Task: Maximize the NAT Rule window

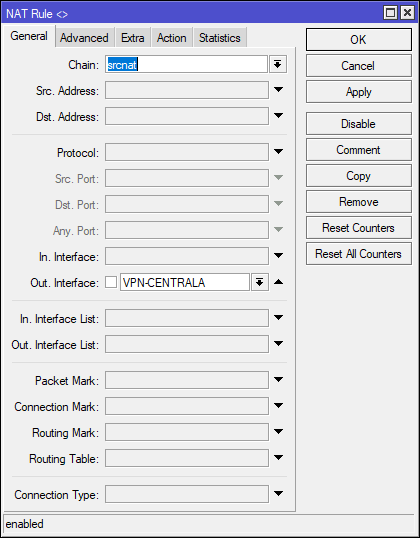Action: (x=390, y=13)
